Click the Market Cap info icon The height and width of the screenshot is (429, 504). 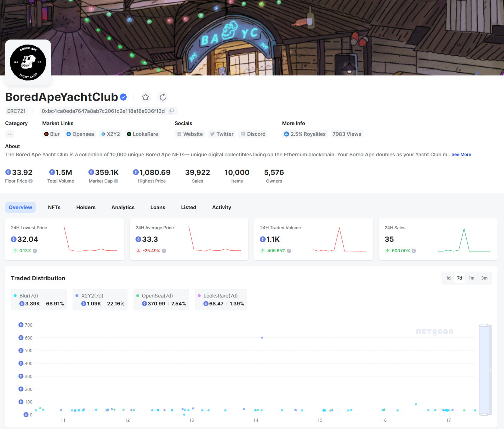point(116,181)
